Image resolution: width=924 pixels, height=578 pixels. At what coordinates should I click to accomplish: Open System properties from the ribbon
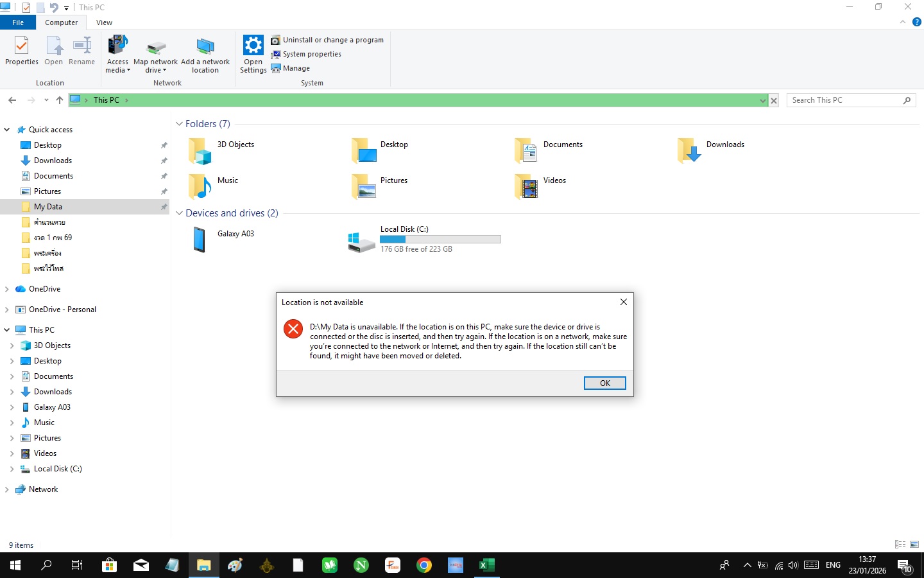pyautogui.click(x=306, y=54)
